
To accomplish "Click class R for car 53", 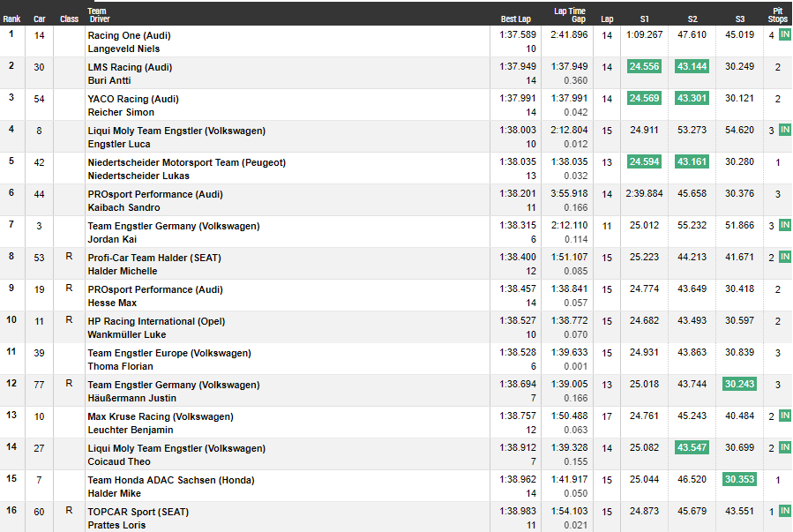I will [x=70, y=257].
